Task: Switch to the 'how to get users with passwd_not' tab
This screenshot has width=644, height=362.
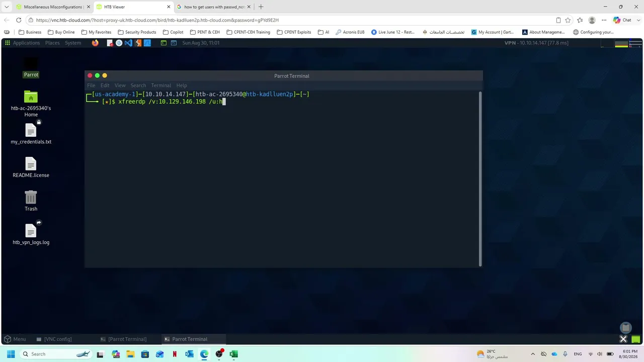Action: (214, 7)
